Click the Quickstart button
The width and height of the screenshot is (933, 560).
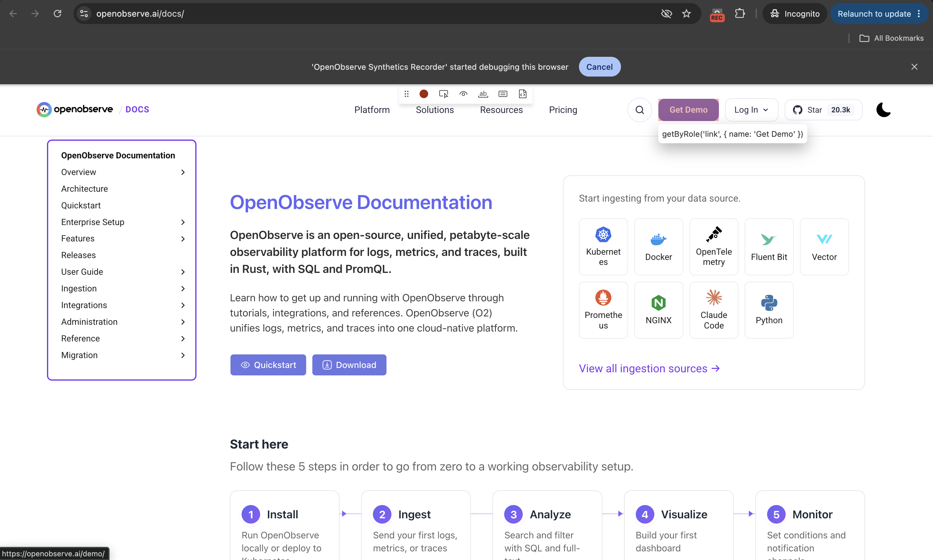[268, 365]
